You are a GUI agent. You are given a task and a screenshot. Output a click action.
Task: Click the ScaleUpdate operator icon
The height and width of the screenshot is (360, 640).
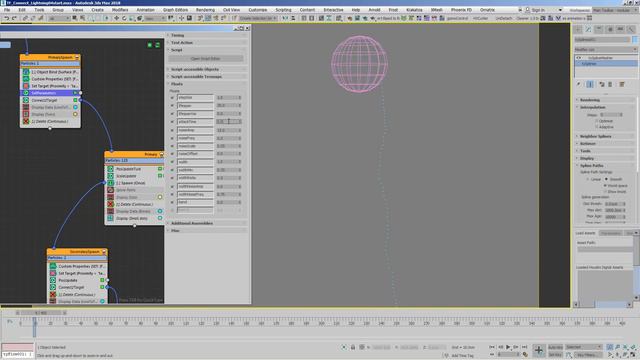point(110,176)
